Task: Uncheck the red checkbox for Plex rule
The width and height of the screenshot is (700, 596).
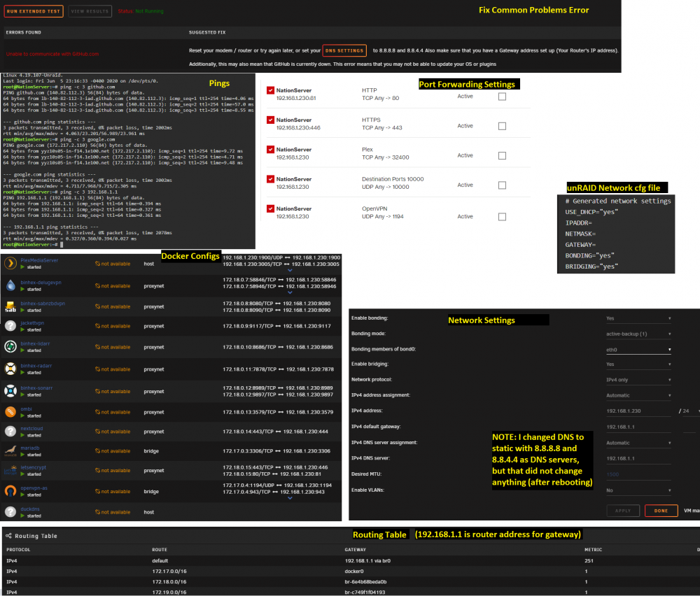Action: [270, 150]
